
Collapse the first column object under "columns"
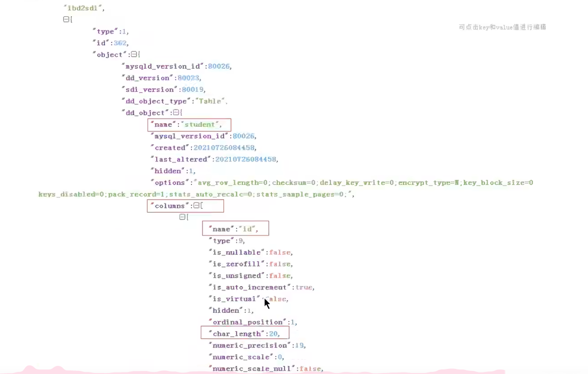point(182,217)
